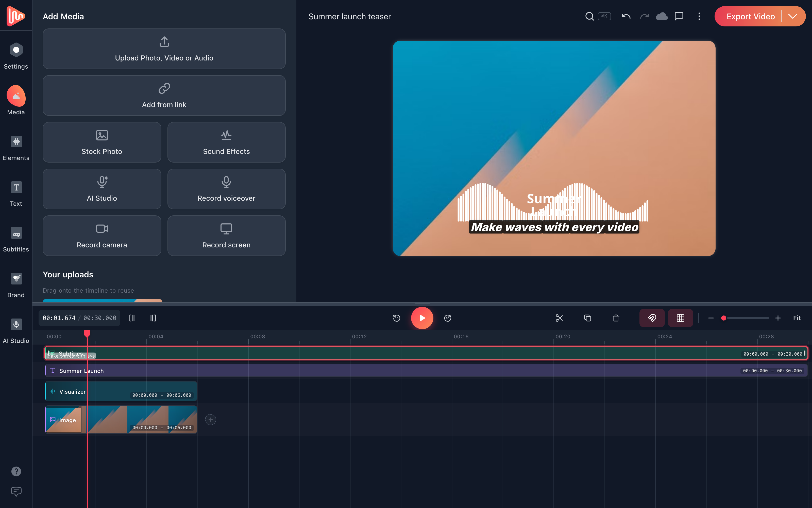The height and width of the screenshot is (508, 812).
Task: Open the comments speech bubble icon
Action: click(x=679, y=16)
